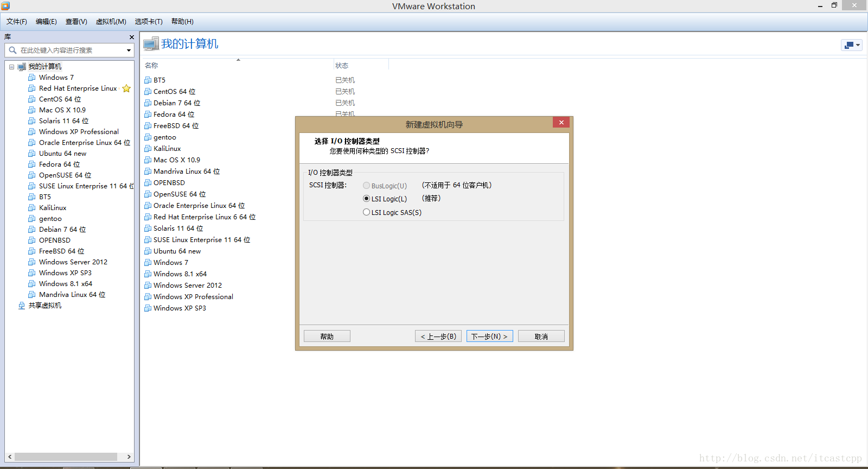Select Oracle Enterprise Linux 64 in library tree

click(85, 143)
